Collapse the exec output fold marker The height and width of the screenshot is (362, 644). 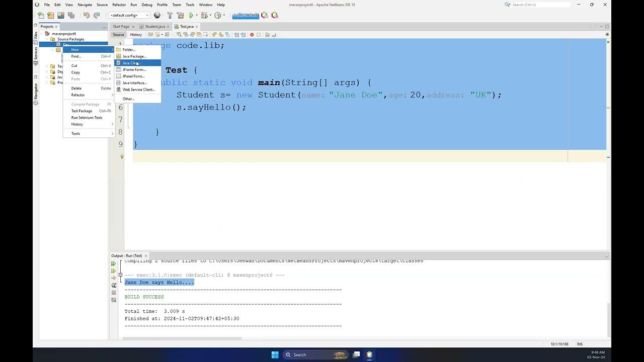[120, 275]
